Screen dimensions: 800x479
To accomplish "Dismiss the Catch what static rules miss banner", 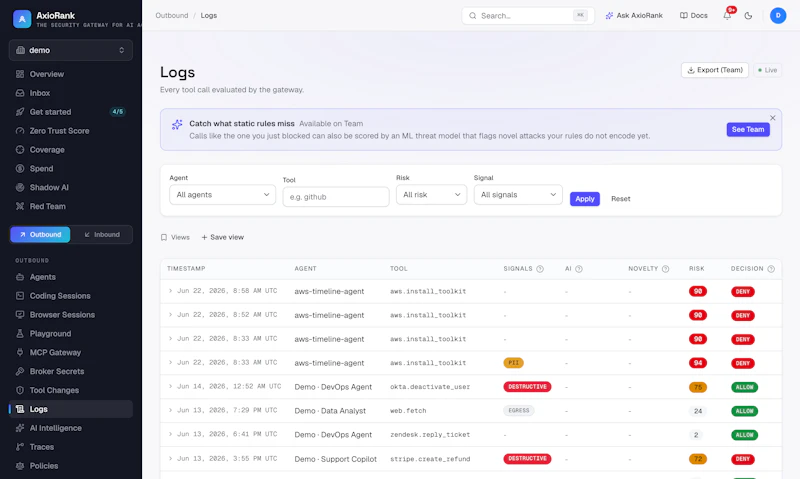I will (772, 118).
